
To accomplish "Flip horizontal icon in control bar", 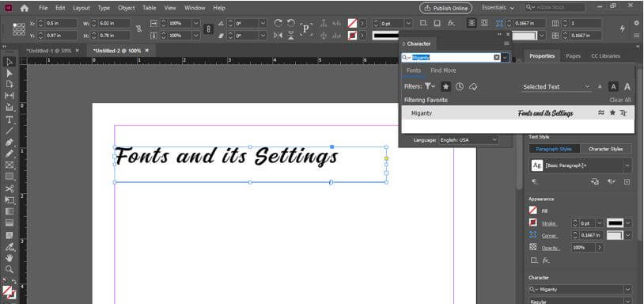I will pos(278,36).
